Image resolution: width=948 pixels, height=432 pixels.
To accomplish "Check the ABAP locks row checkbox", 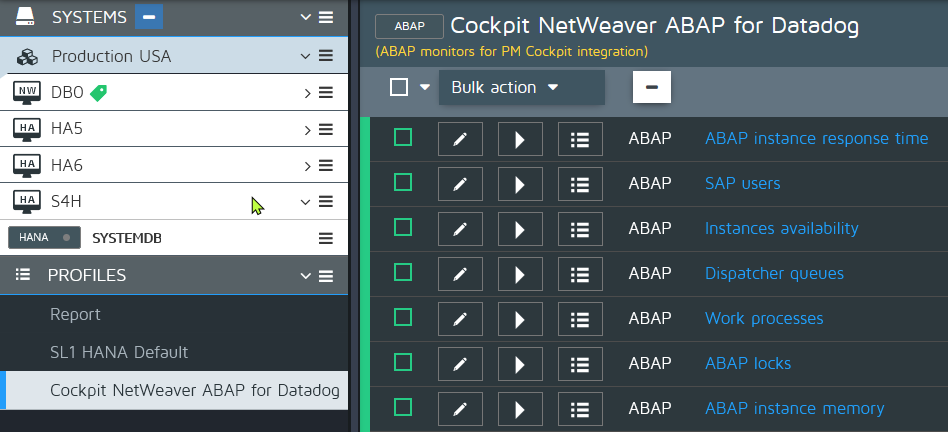I will point(403,362).
